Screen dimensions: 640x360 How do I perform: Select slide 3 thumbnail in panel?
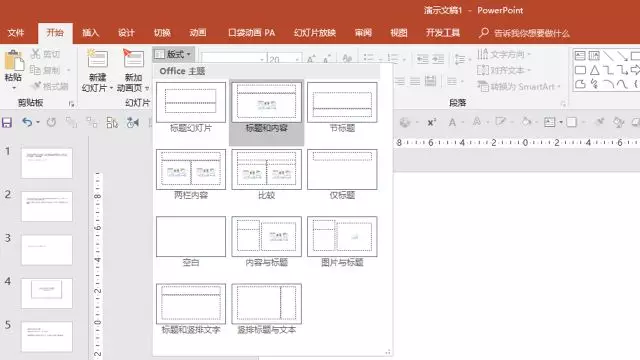pyautogui.click(x=47, y=250)
